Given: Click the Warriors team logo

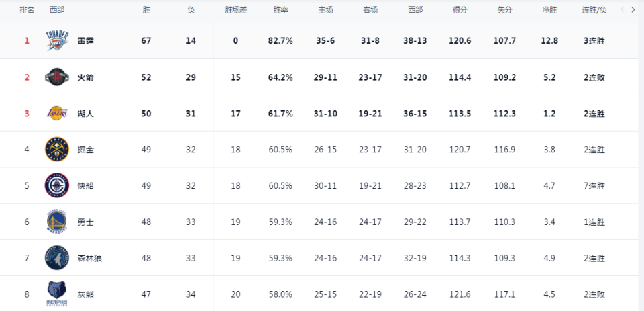Looking at the screenshot, I should (x=56, y=222).
